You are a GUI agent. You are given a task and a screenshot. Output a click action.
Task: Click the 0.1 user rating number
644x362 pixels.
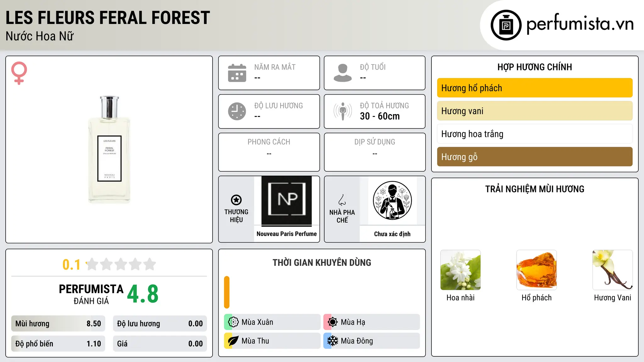(x=71, y=265)
